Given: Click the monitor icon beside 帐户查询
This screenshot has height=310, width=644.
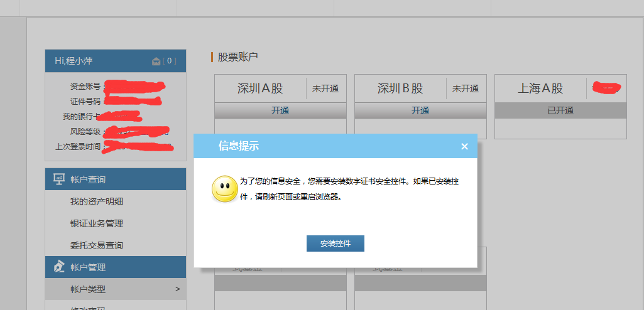Looking at the screenshot, I should click(x=59, y=179).
